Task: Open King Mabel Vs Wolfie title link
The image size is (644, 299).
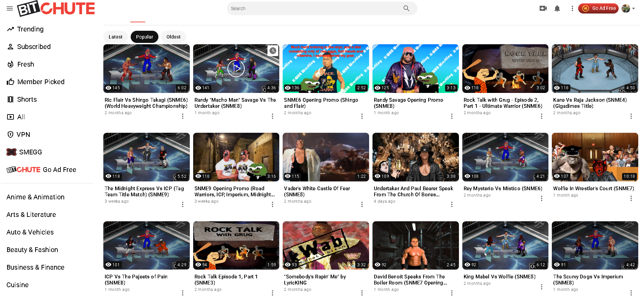Action: pyautogui.click(x=499, y=277)
